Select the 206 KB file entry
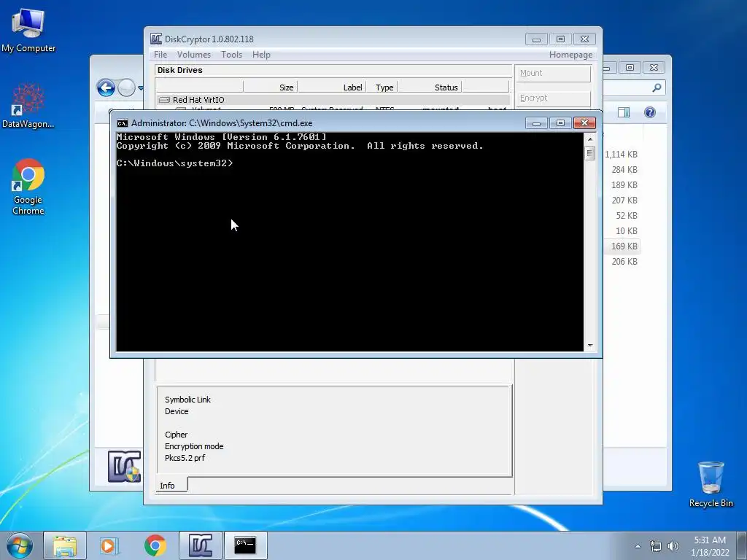This screenshot has height=560, width=747. pyautogui.click(x=624, y=262)
